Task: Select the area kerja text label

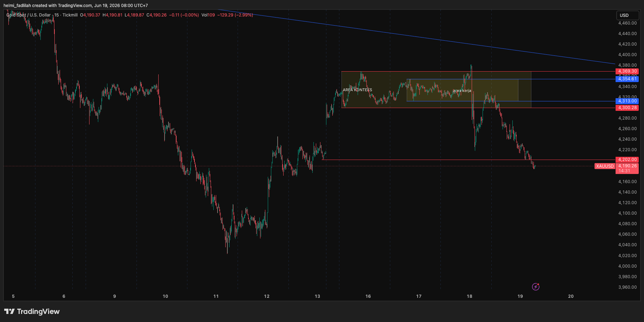Action: coord(462,91)
